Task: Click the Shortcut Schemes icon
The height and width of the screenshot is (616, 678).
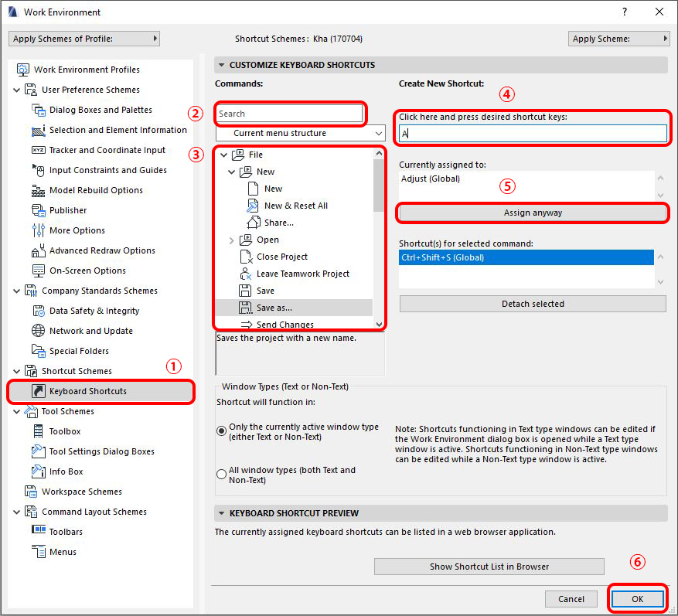Action: pyautogui.click(x=31, y=371)
